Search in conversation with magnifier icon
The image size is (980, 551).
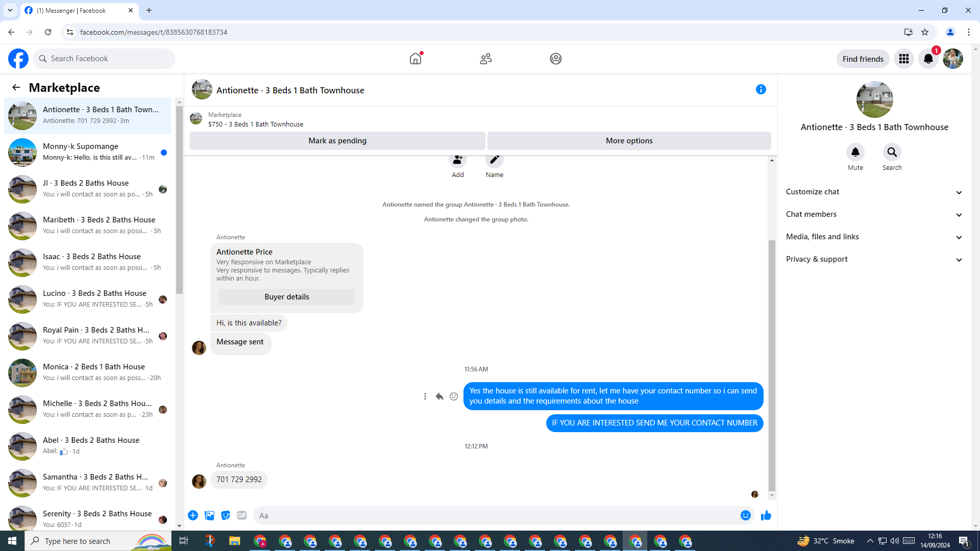click(892, 152)
